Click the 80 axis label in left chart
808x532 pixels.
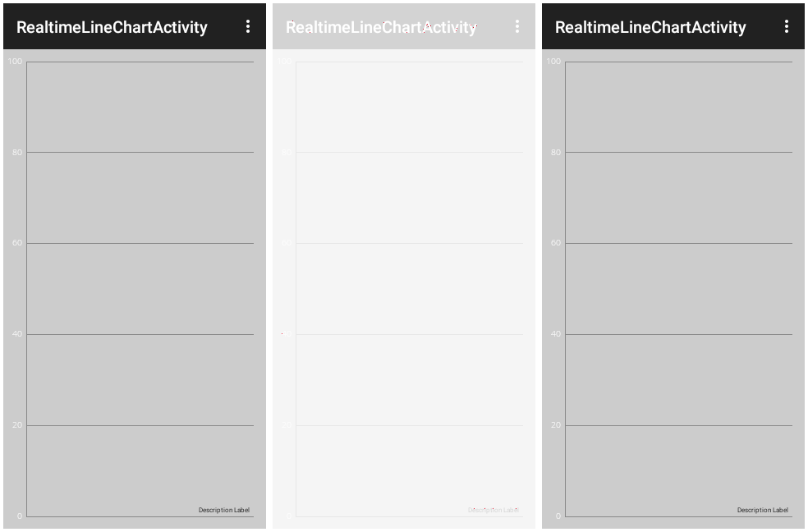click(17, 153)
